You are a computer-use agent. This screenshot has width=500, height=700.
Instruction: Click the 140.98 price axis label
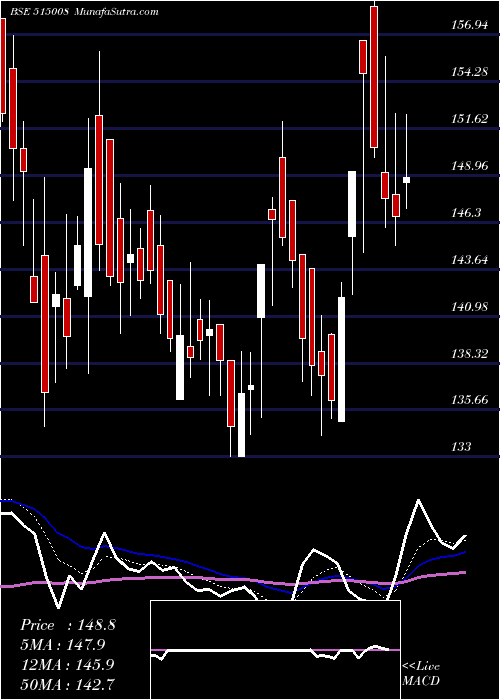coord(469,307)
